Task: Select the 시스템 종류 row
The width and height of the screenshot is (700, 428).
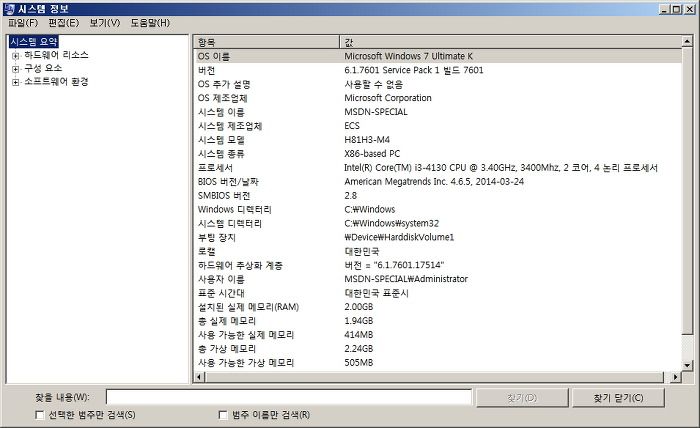Action: pos(438,154)
